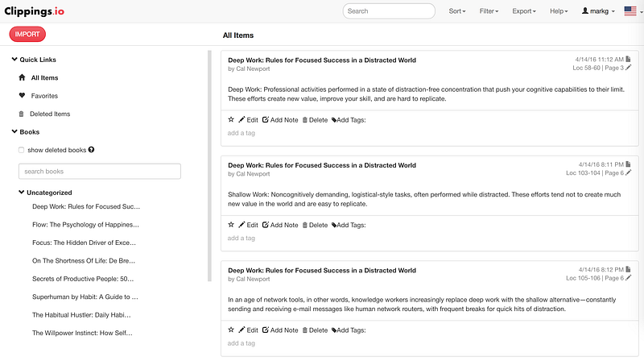Toggle the show deleted books checkbox
The height and width of the screenshot is (361, 644).
22,150
